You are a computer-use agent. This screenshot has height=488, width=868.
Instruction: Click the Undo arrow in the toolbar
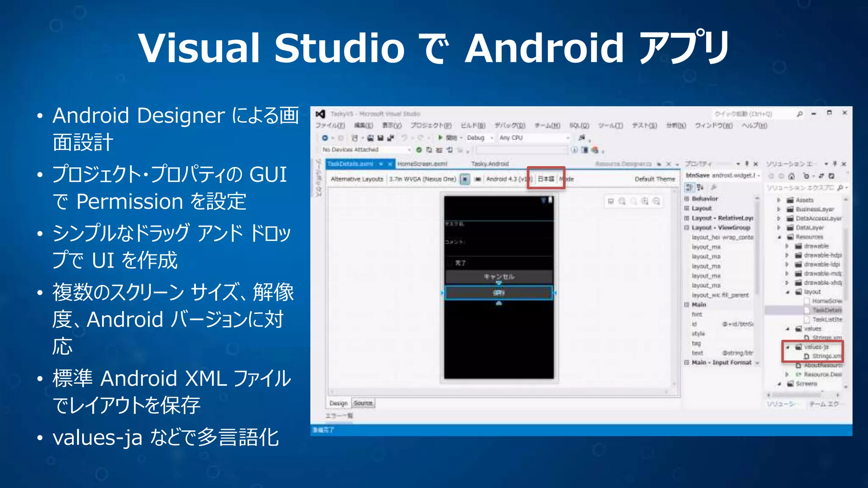[404, 138]
